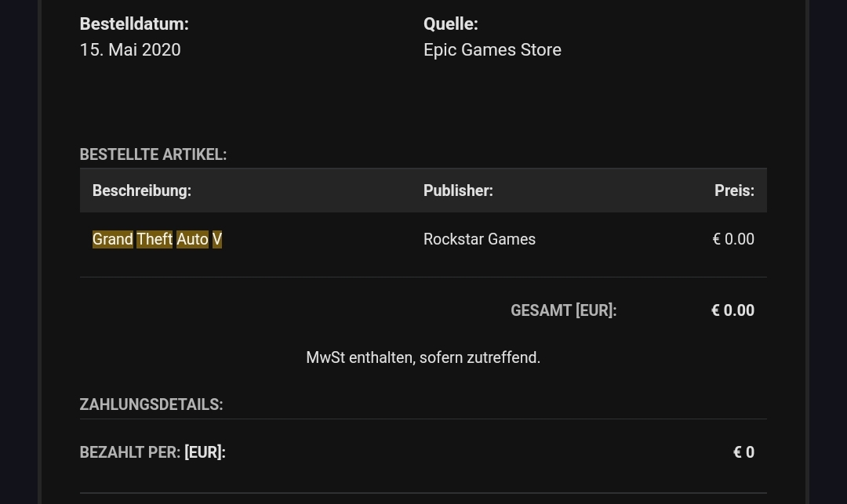This screenshot has width=847, height=504.
Task: Click the highlighted word Grand
Action: [x=112, y=239]
